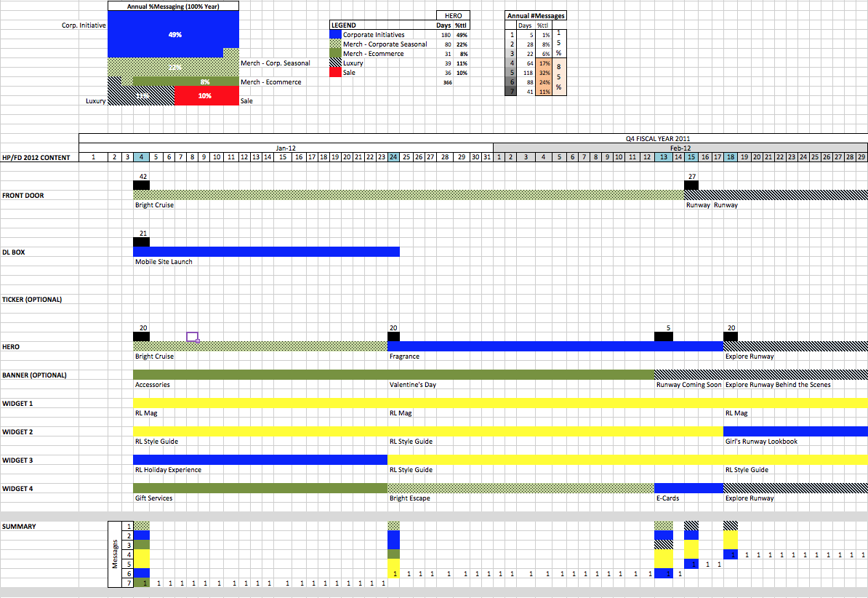This screenshot has height=598, width=868.
Task: Click the 'WIDGET 3' row label
Action: 17,460
